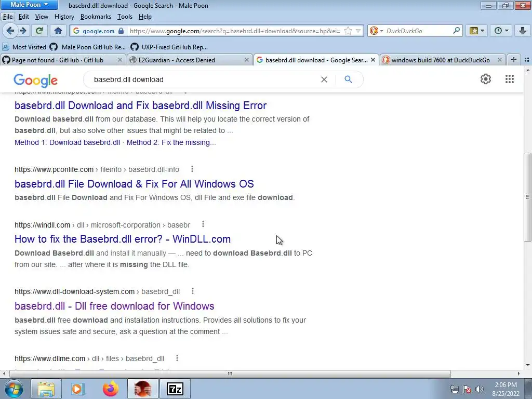Click the blue Google search magnifier
Image resolution: width=532 pixels, height=399 pixels.
coord(348,79)
